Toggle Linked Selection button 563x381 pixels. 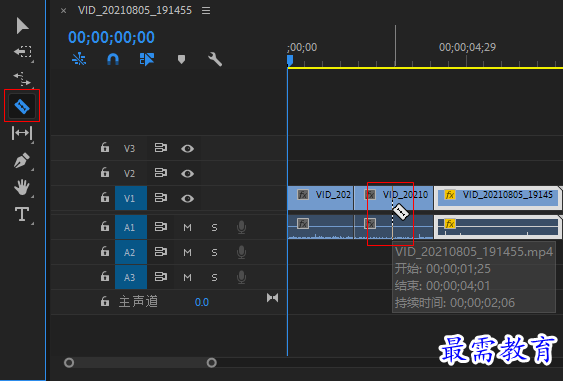tap(147, 59)
